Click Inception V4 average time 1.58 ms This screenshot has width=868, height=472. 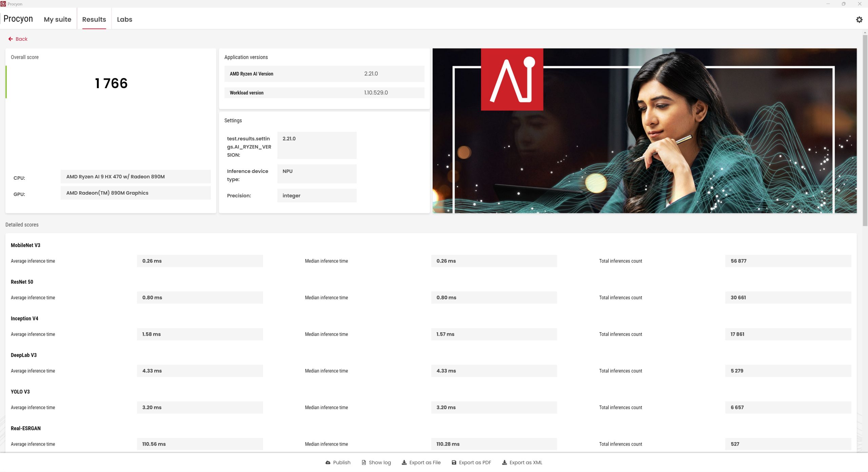click(200, 334)
